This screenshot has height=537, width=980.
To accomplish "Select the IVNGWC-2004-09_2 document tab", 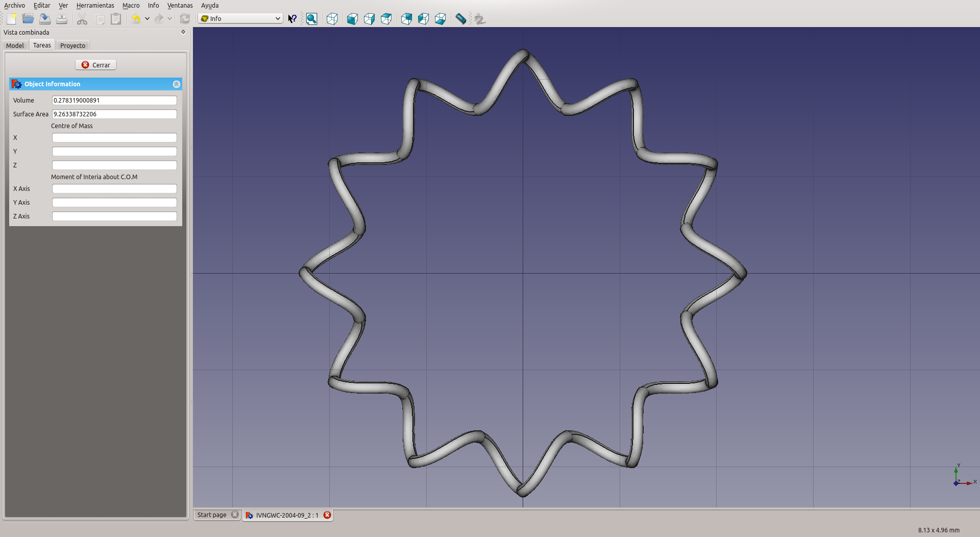I will pos(287,515).
